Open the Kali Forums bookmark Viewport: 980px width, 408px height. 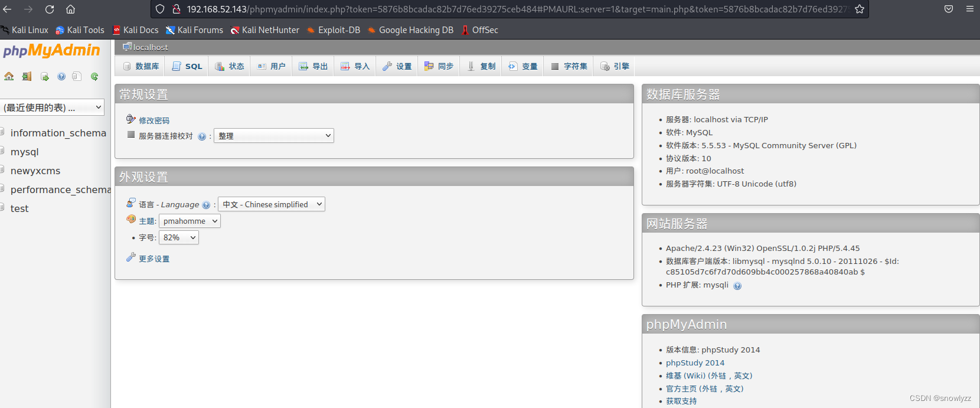click(194, 30)
